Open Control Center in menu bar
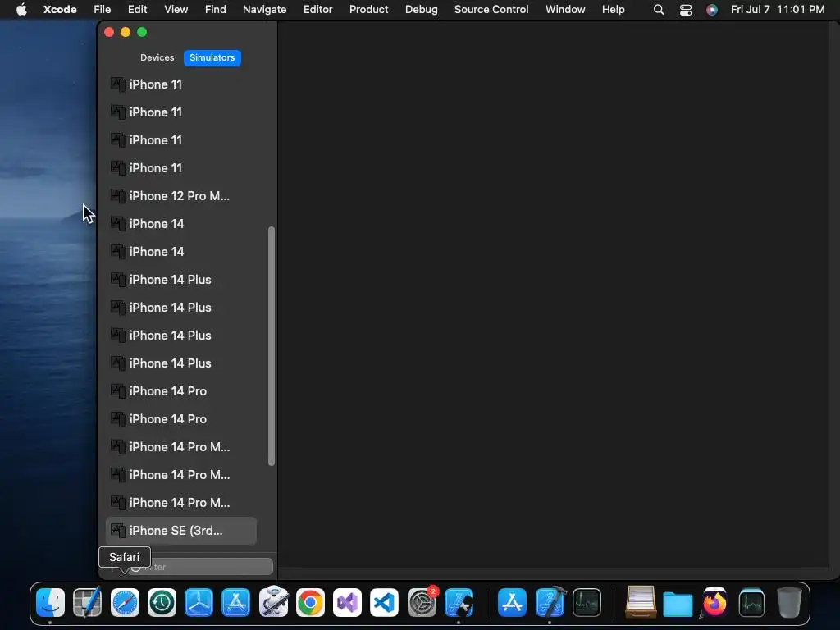Viewport: 840px width, 630px height. (686, 10)
